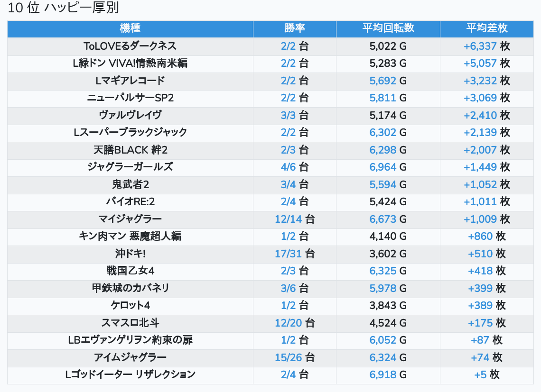The height and width of the screenshot is (392, 541).
Task: Click the 4/6 台 win rate value
Action: pos(295,167)
